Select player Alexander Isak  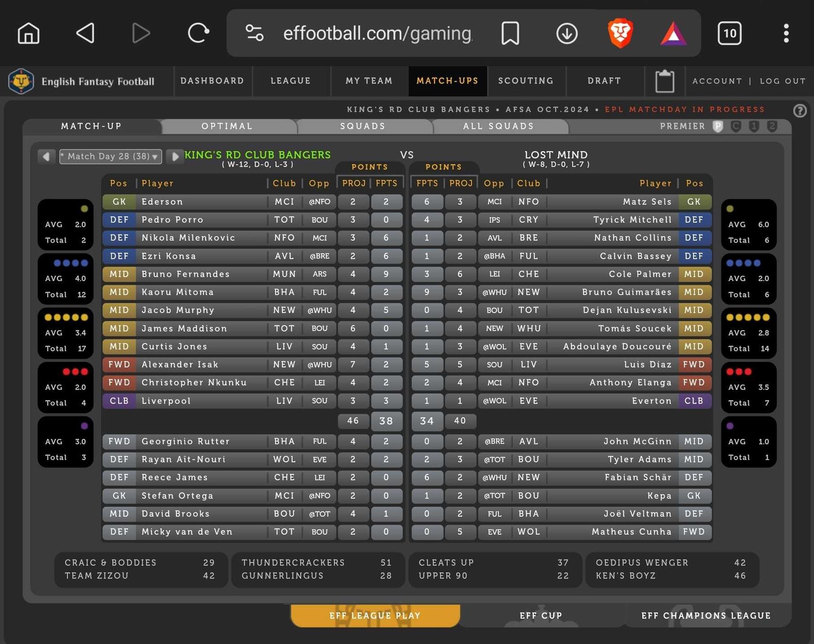coord(180,364)
